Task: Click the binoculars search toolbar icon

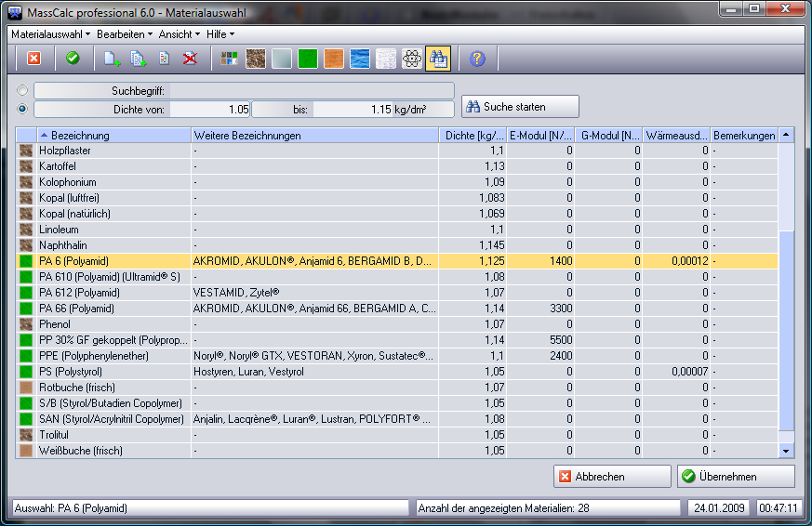Action: click(438, 59)
